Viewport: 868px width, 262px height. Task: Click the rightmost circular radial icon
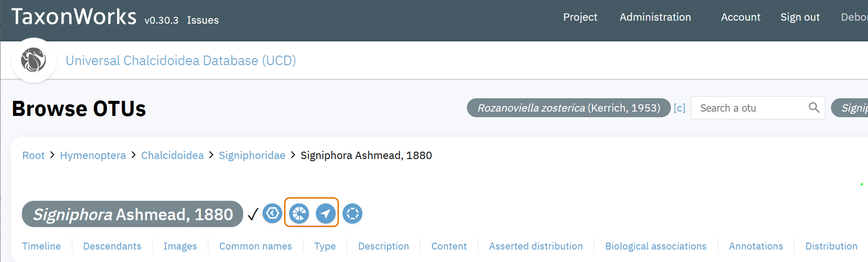[x=353, y=213]
